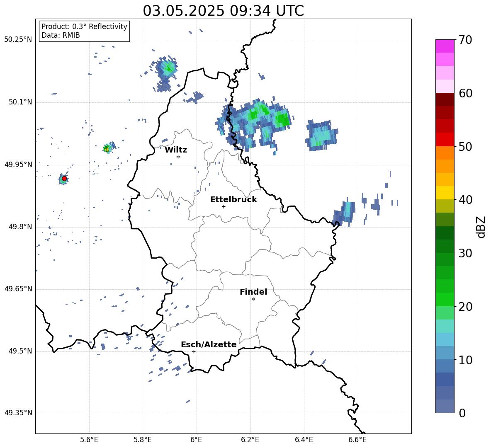The image size is (491, 448).
Task: Click the 6°E longitude label
Action: [196, 440]
